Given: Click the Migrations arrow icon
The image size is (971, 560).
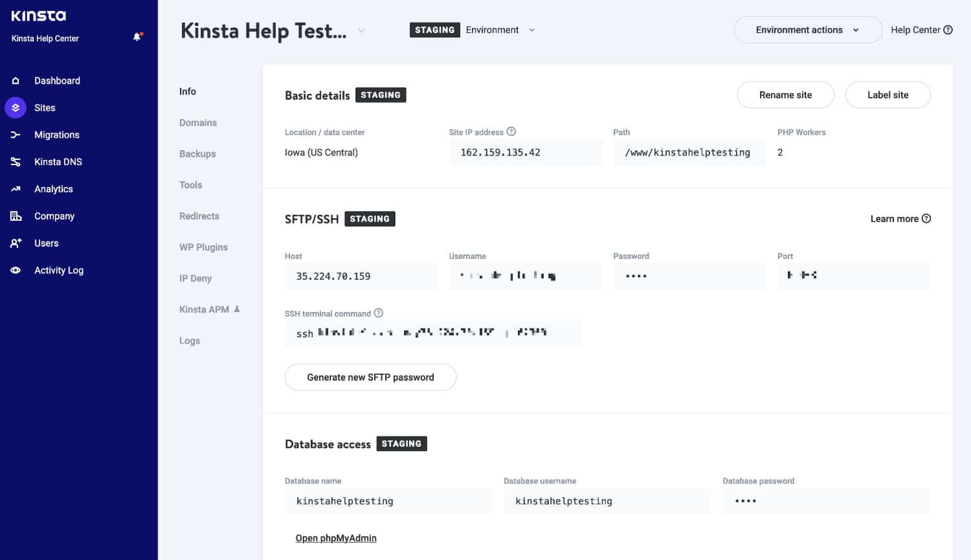Looking at the screenshot, I should point(16,135).
